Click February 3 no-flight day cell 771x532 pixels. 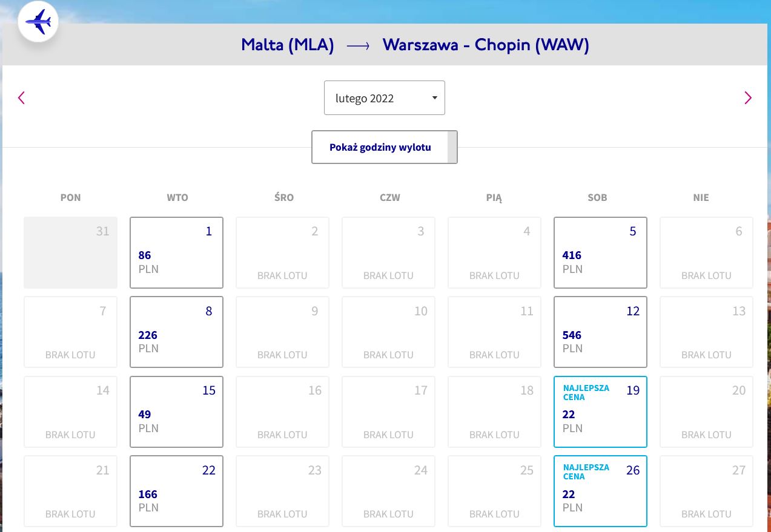tap(388, 252)
